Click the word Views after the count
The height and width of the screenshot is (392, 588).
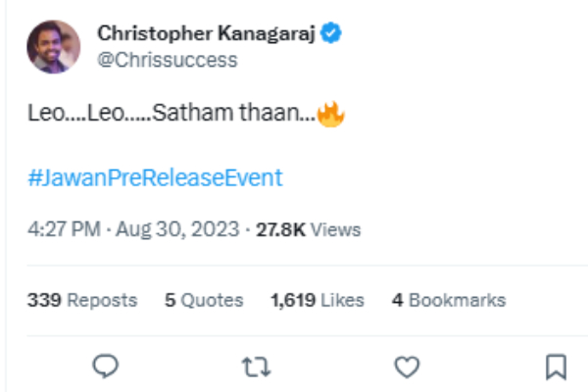336,230
